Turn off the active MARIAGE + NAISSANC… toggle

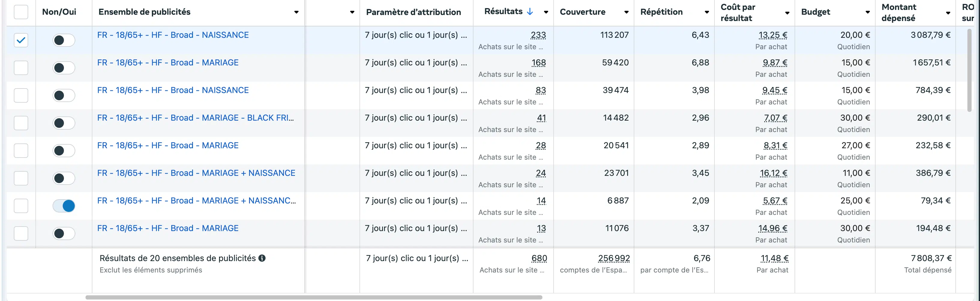tap(64, 206)
